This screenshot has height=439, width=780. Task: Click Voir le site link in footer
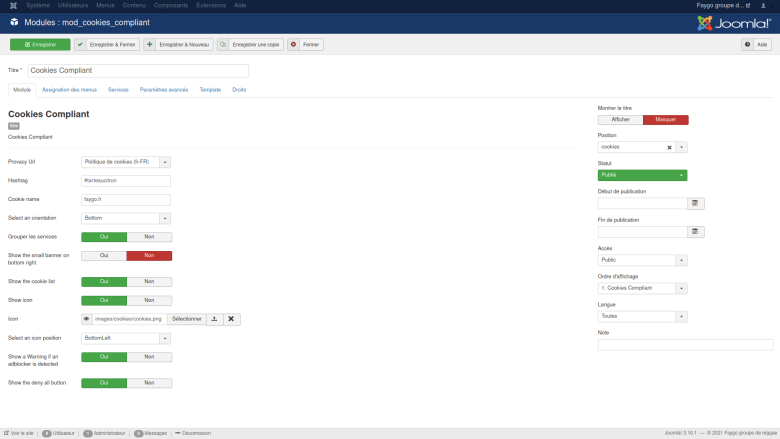[19, 434]
